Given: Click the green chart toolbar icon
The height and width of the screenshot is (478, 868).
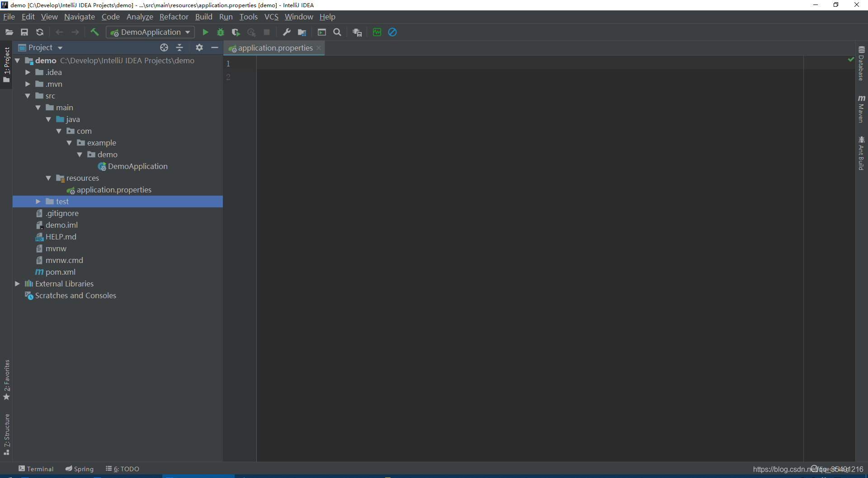Looking at the screenshot, I should click(377, 32).
